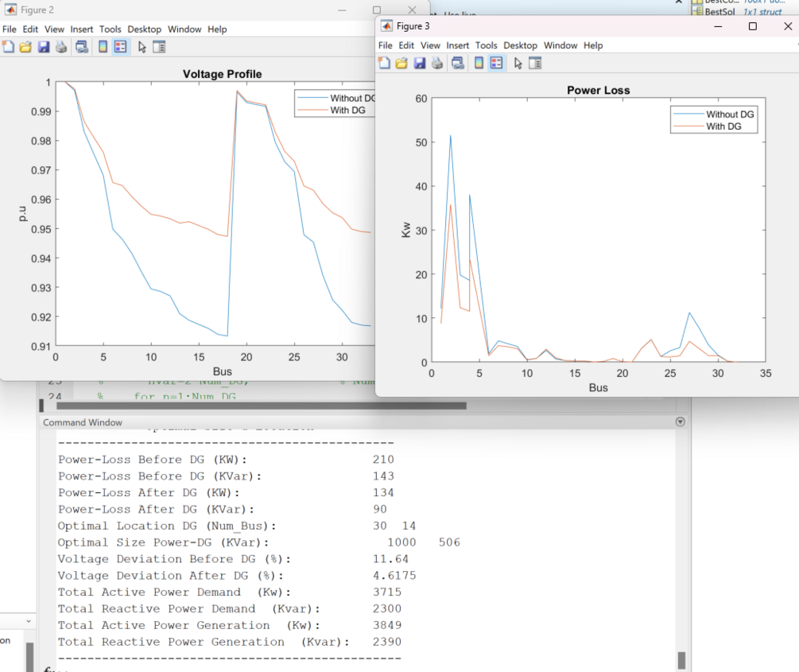Open Insert menu in Figure 3
Viewport: 799px width, 672px height.
(458, 45)
